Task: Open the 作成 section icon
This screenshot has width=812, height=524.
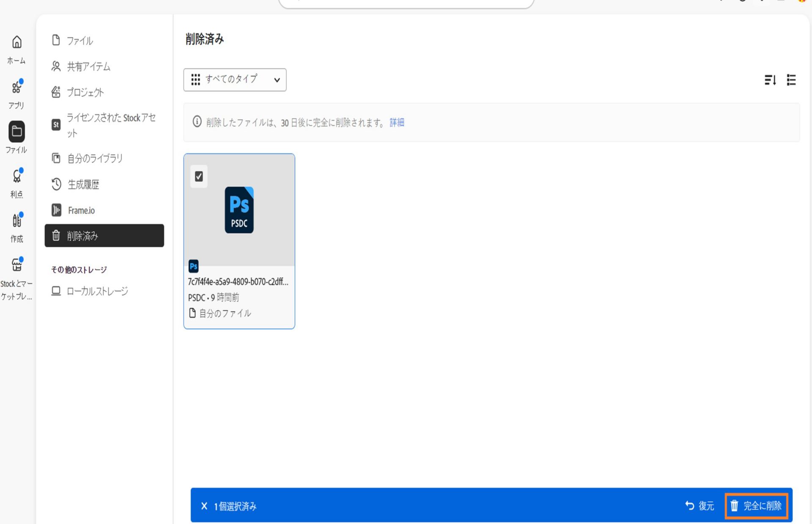Action: tap(16, 220)
